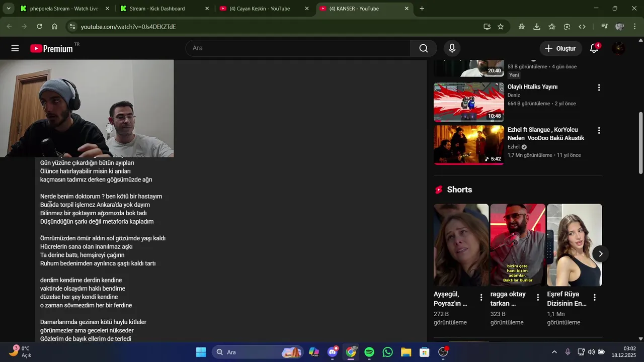The height and width of the screenshot is (362, 644).
Task: Click the screenshot capture extension icon
Action: [x=567, y=27]
